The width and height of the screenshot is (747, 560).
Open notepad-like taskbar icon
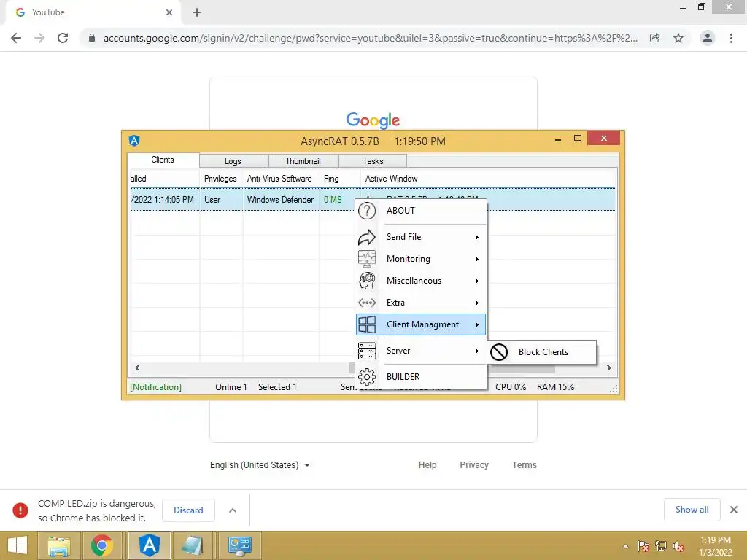193,545
